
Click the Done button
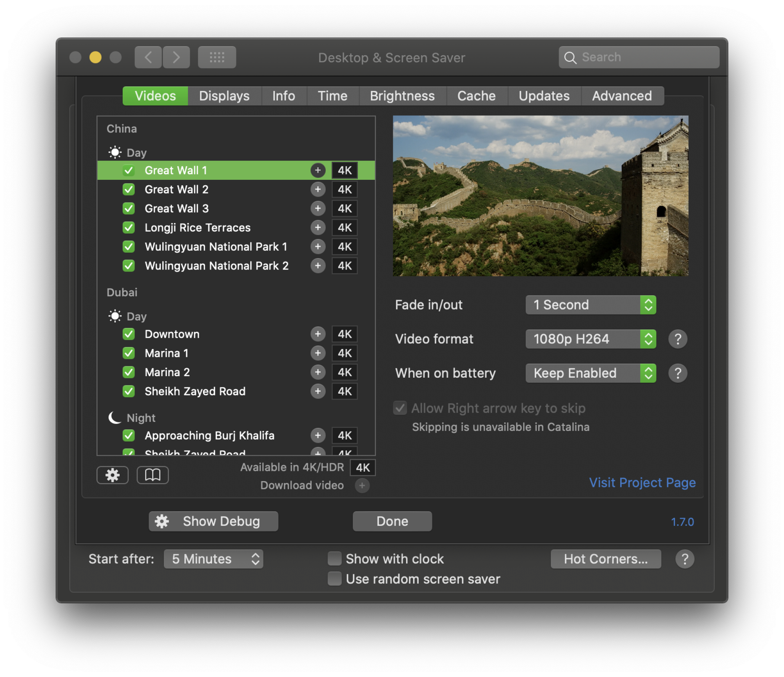pos(392,521)
